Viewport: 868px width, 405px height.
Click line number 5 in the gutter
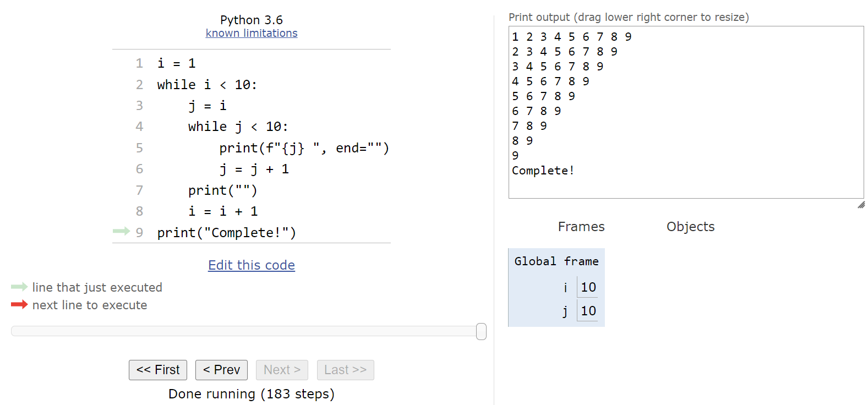pyautogui.click(x=139, y=148)
